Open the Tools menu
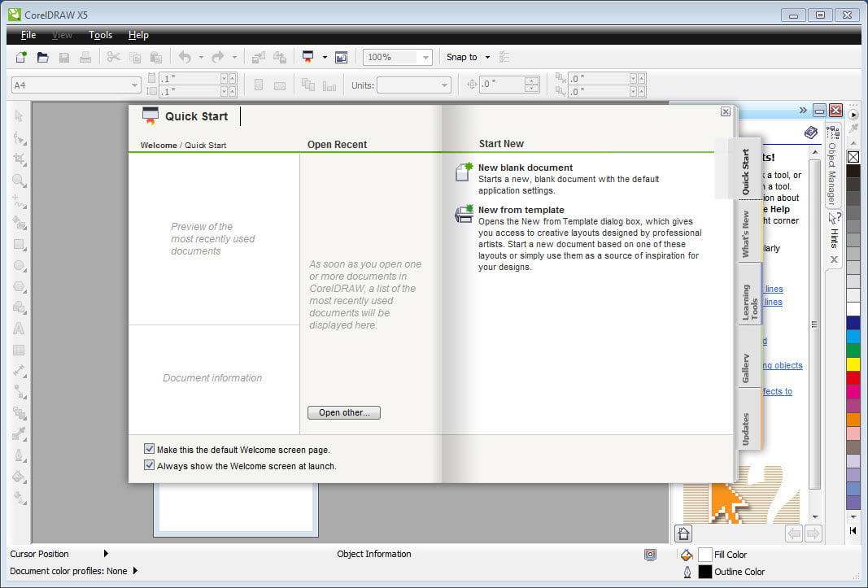Screen dimensions: 868x588 [100, 35]
